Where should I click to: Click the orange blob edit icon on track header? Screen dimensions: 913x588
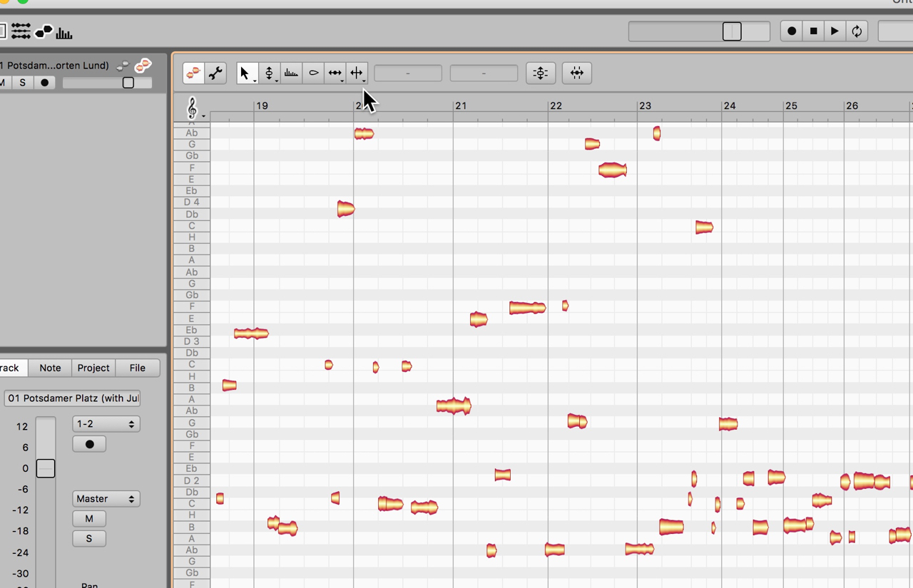click(143, 66)
